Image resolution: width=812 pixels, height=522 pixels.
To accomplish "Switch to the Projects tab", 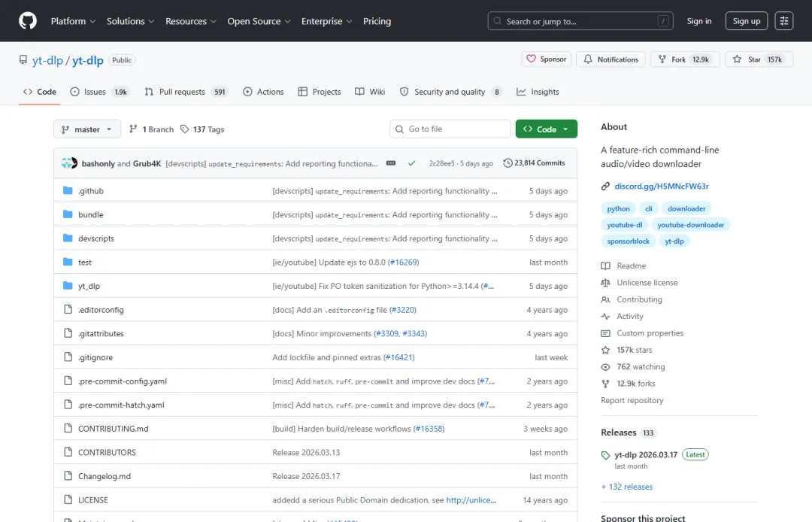I will 320,92.
